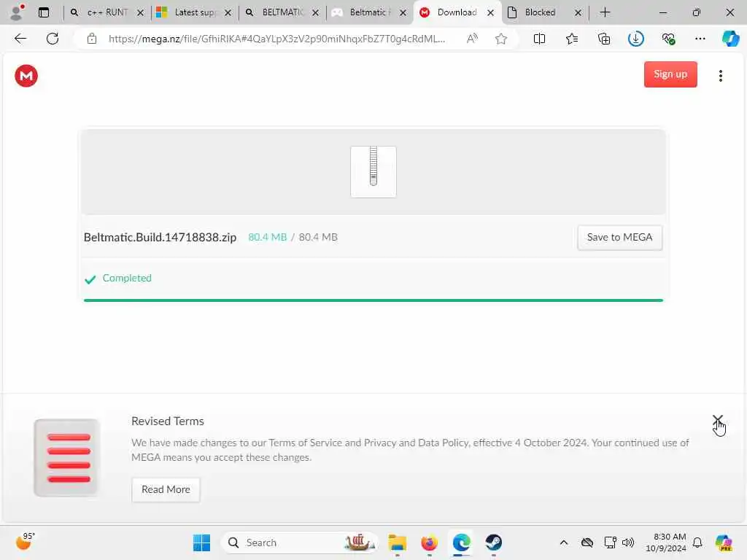Open the browser Collections panel

[603, 39]
